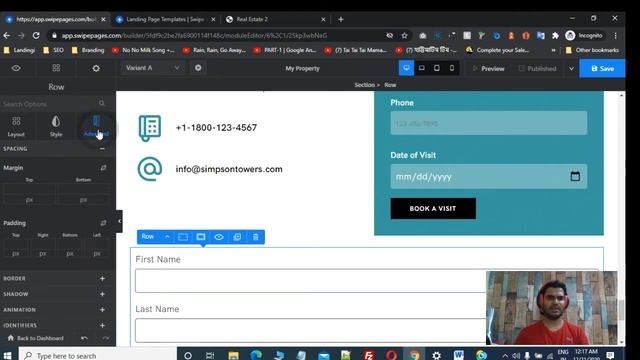This screenshot has height=360, width=640.
Task: Expand the Shadow section
Action: pyautogui.click(x=102, y=294)
